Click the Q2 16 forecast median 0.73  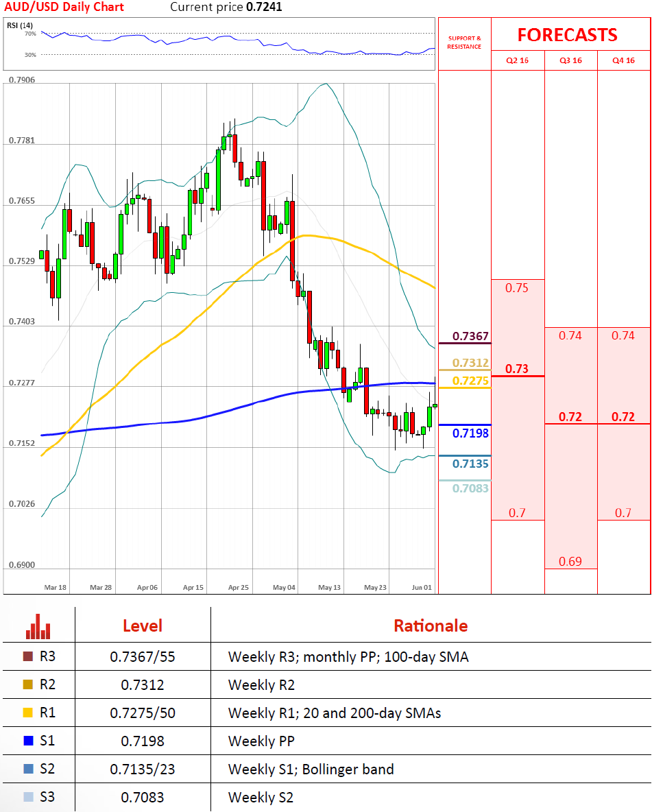click(x=517, y=369)
